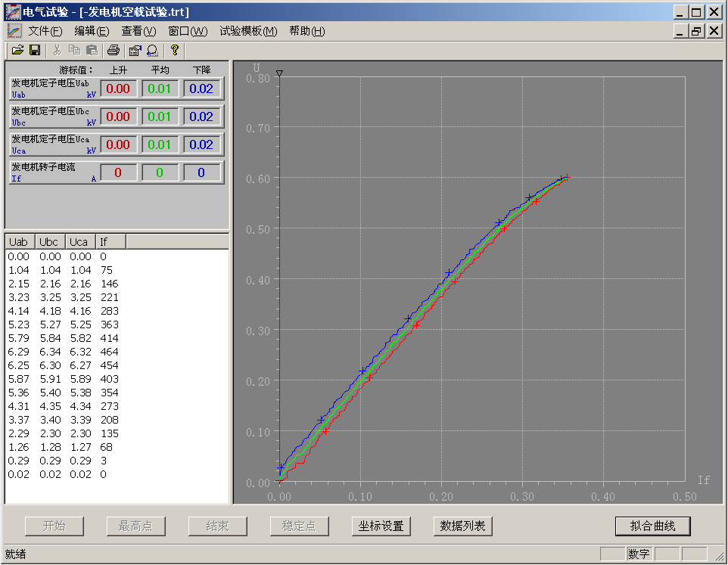Click the curve preview icon with magnifier
728x565 pixels.
point(152,51)
